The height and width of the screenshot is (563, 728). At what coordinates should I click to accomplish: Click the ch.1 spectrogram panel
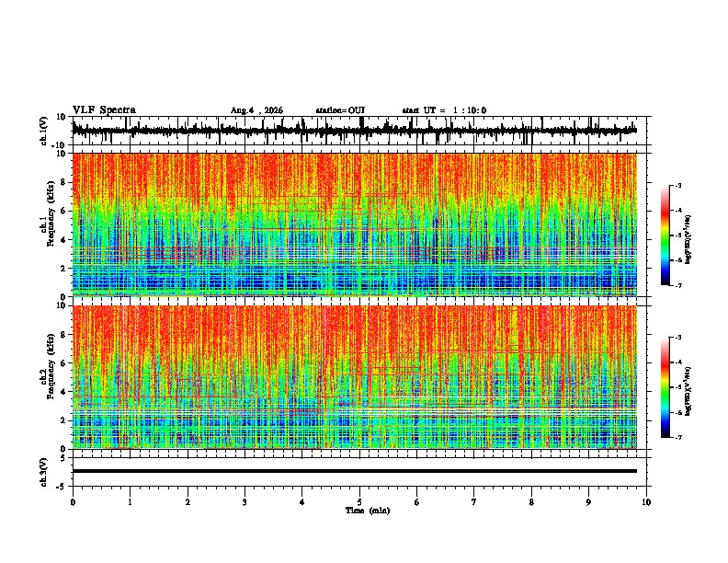pyautogui.click(x=355, y=224)
